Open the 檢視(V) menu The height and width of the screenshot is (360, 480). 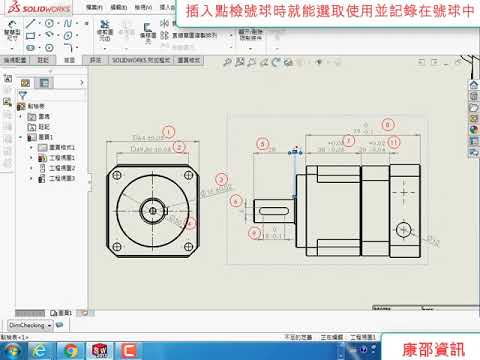(143, 7)
